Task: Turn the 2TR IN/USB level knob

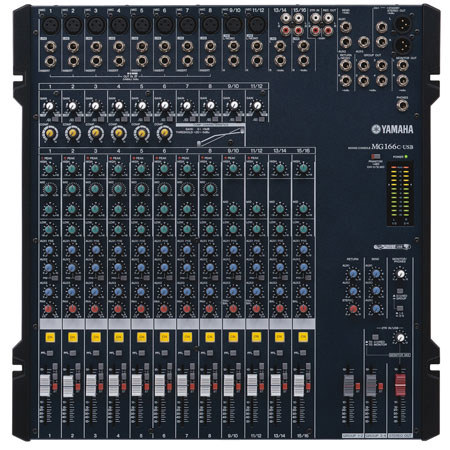Action: click(401, 338)
